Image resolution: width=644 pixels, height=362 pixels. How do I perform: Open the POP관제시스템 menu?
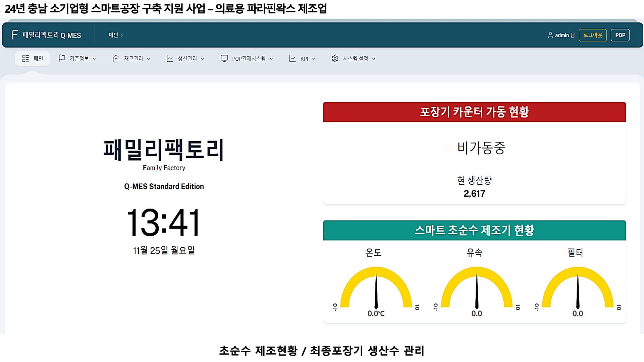point(249,58)
